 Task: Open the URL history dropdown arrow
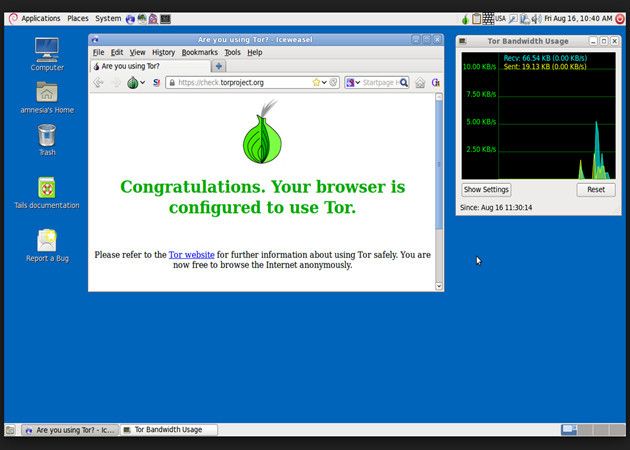pos(325,83)
